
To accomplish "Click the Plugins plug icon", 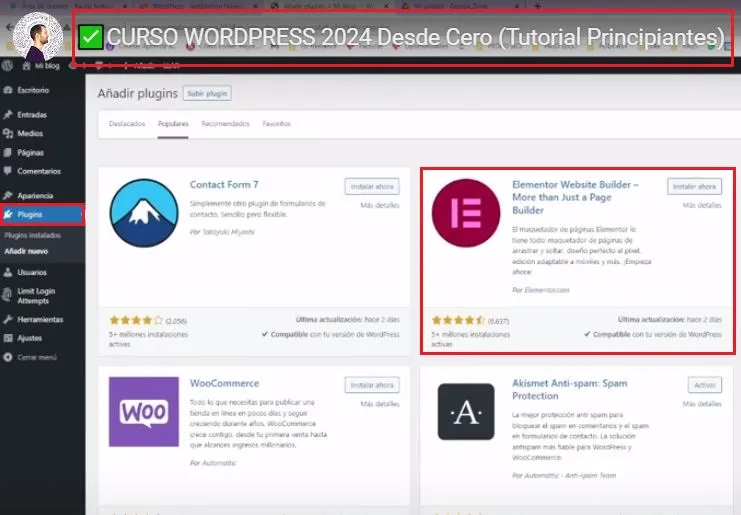I will 8,215.
